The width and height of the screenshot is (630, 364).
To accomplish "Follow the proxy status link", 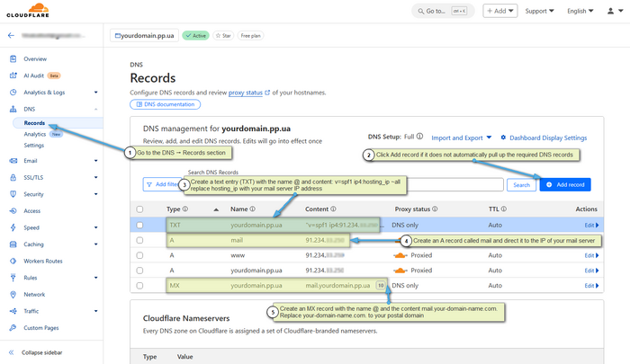I will point(246,93).
